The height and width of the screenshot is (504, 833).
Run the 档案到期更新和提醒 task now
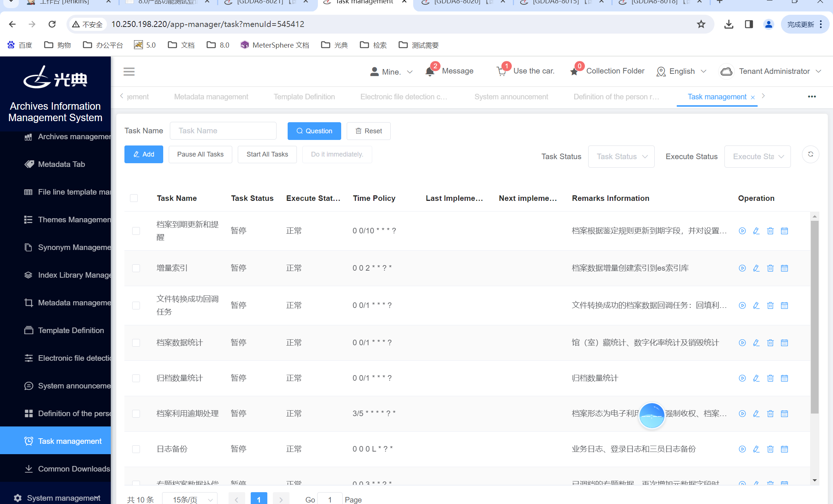tap(742, 231)
